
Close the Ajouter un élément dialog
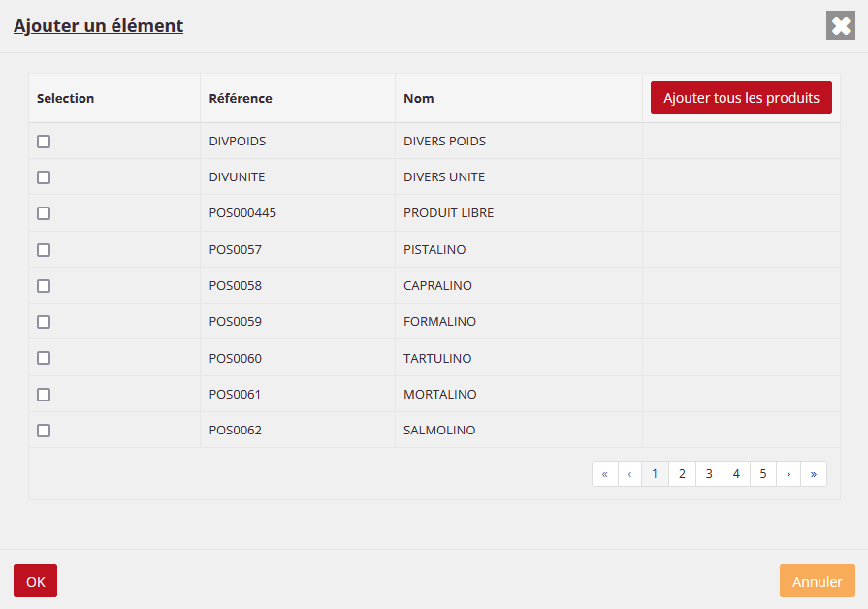(x=840, y=26)
